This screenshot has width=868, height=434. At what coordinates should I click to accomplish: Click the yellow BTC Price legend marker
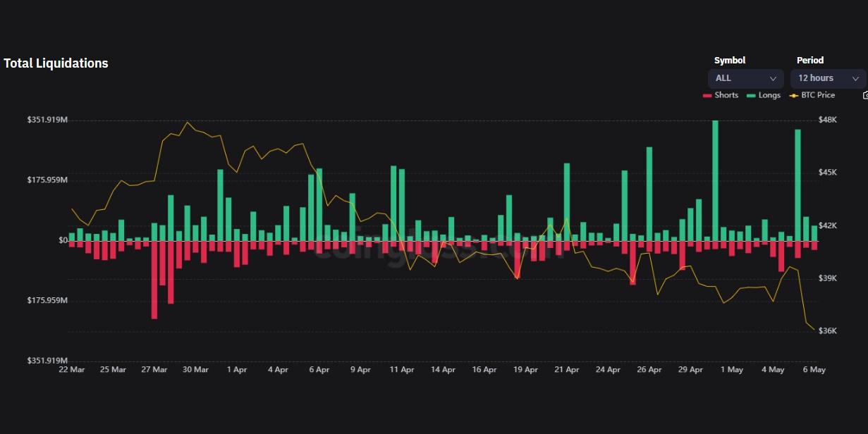pyautogui.click(x=794, y=95)
